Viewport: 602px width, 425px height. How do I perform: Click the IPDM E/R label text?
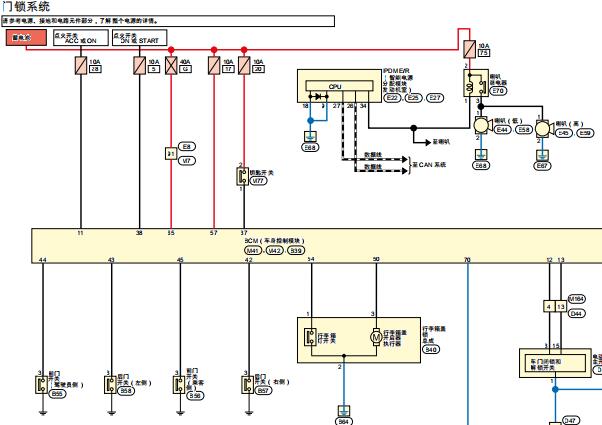point(397,71)
